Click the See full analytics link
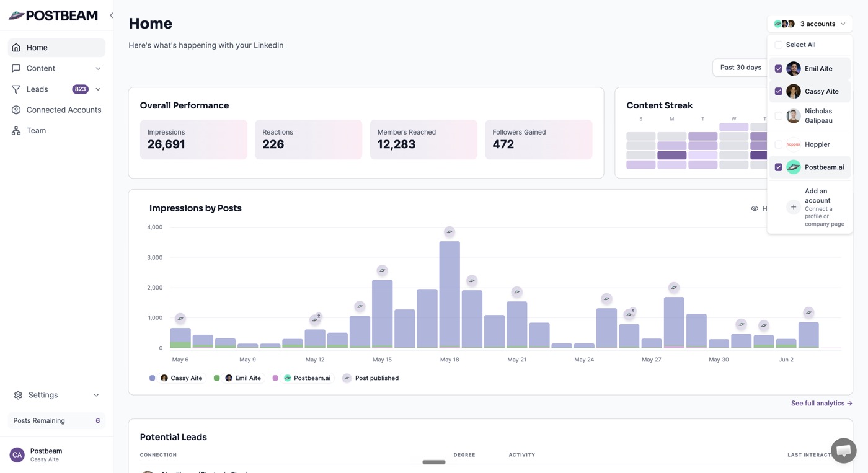 tap(821, 404)
